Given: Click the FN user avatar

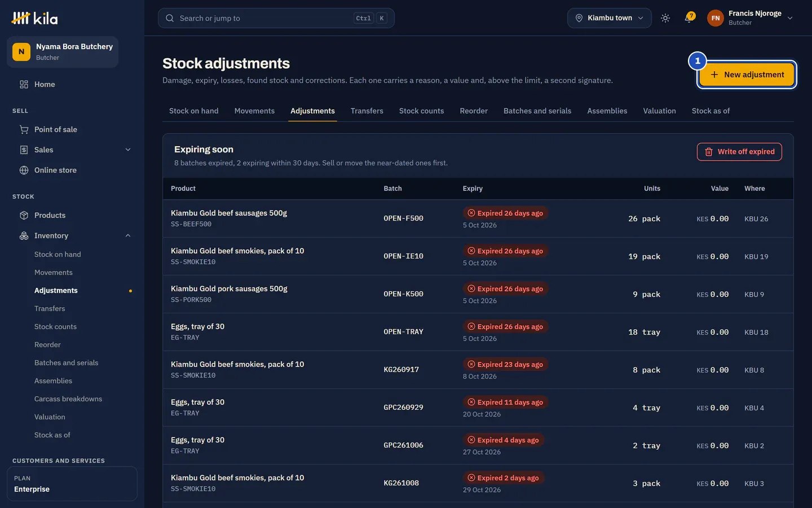Looking at the screenshot, I should coord(715,18).
